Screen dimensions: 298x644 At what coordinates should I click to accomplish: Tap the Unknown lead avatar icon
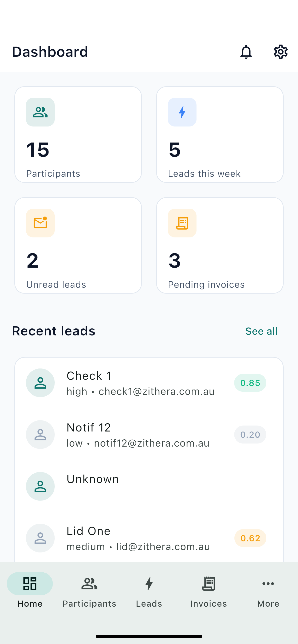40,486
